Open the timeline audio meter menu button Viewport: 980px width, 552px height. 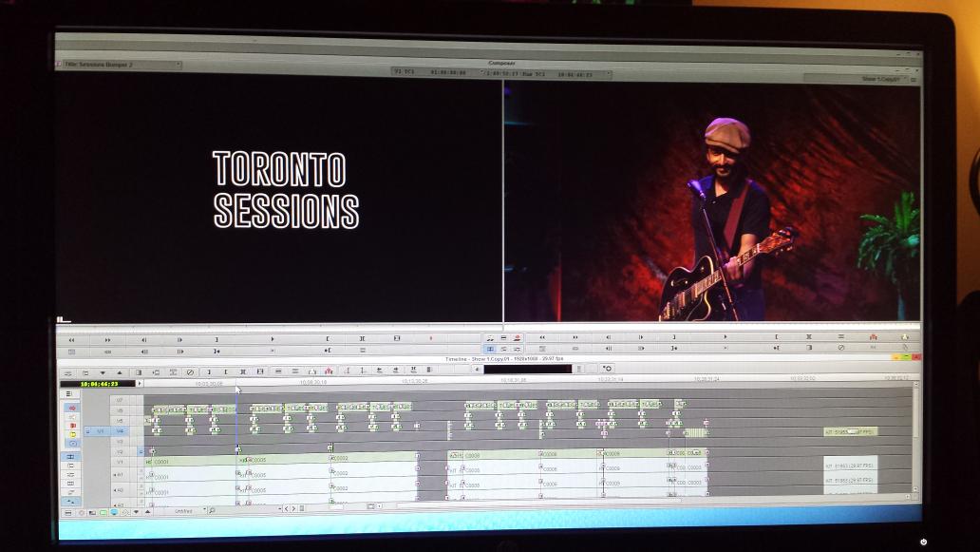(579, 369)
